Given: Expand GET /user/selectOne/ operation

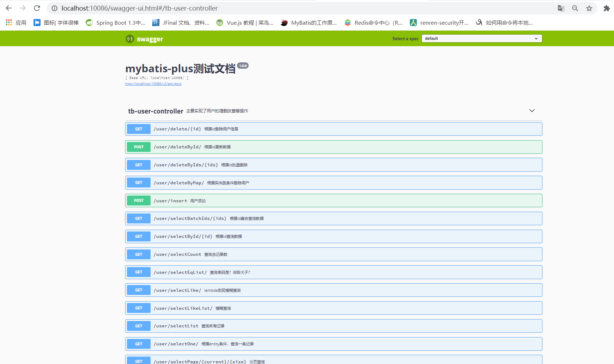Looking at the screenshot, I should 334,344.
